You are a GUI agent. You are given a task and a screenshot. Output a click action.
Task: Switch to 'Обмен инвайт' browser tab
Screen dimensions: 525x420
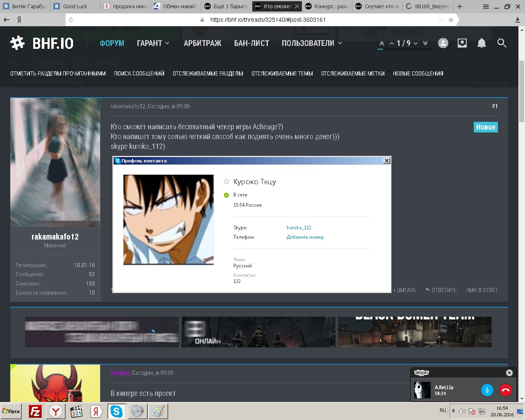pyautogui.click(x=176, y=6)
